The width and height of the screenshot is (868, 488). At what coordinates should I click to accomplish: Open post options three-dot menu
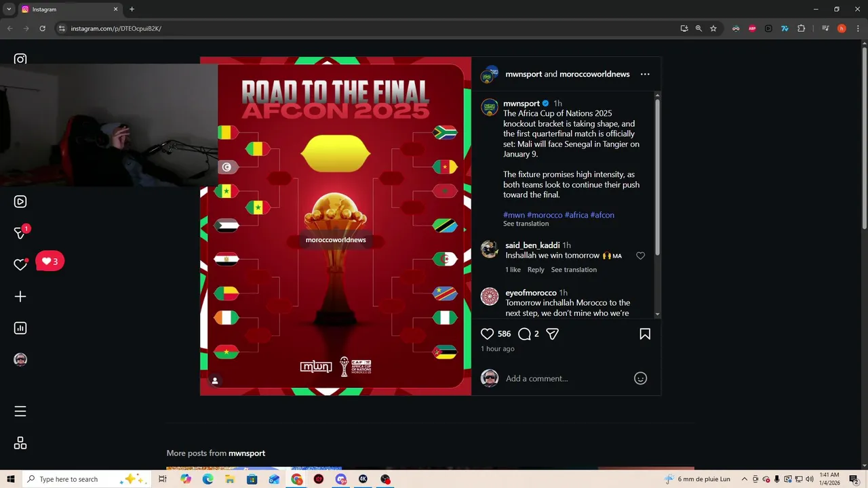point(645,74)
